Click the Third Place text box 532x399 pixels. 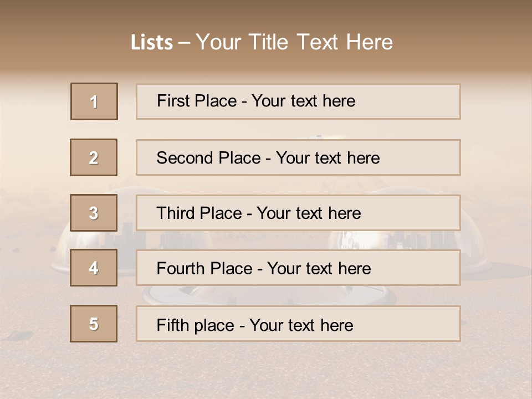(298, 213)
